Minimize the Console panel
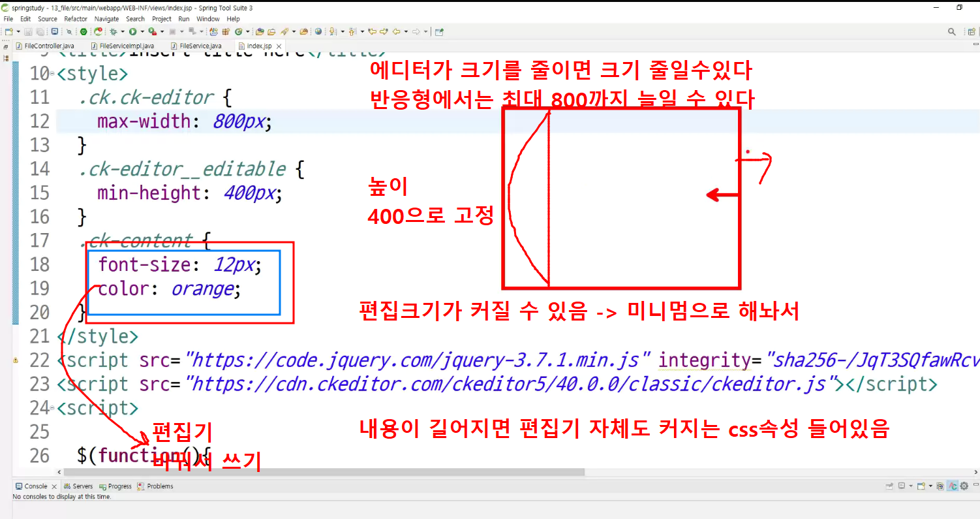Viewport: 980px width, 519px height. [975, 484]
